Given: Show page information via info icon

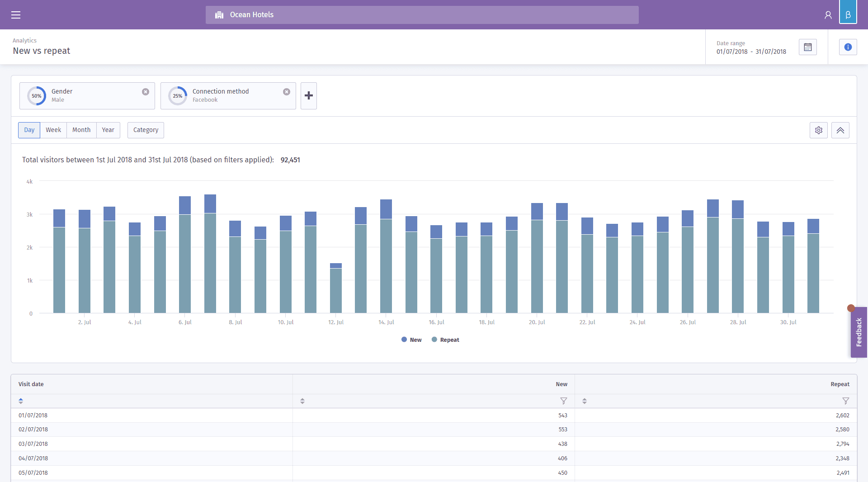Looking at the screenshot, I should click(848, 47).
